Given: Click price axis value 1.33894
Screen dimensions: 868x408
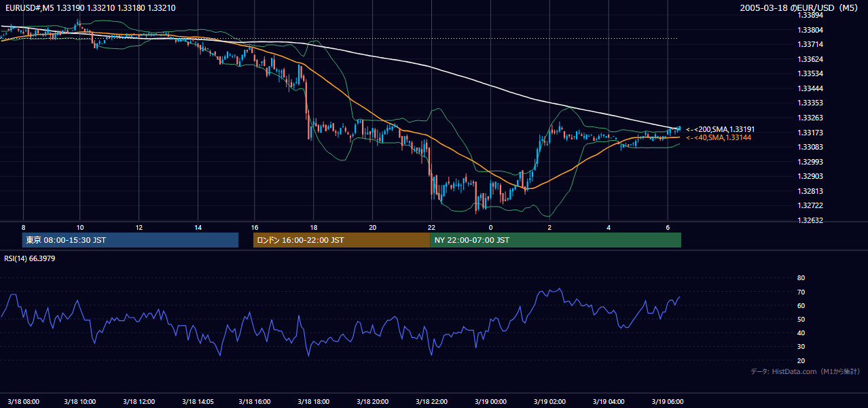Looking at the screenshot, I should pos(810,15).
